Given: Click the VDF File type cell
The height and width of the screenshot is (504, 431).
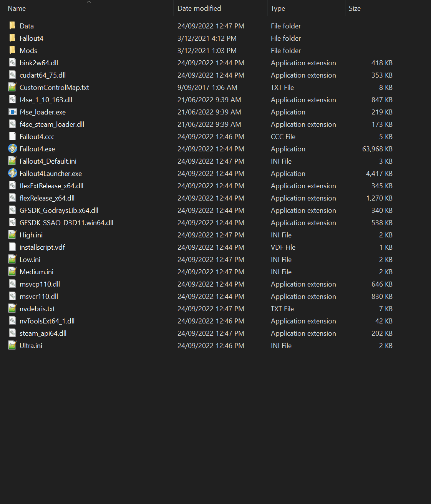Looking at the screenshot, I should pyautogui.click(x=283, y=247).
